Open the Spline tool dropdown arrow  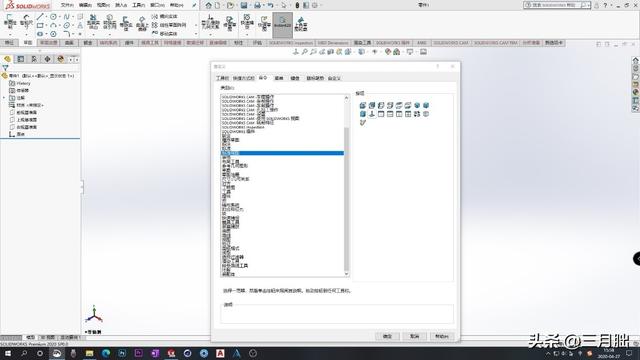(x=73, y=17)
